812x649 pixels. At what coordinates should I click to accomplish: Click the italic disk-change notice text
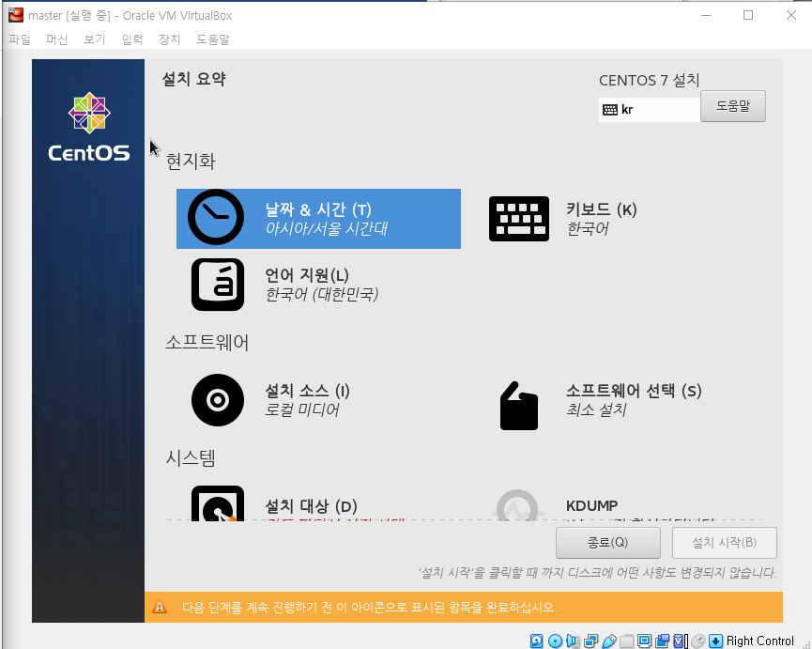coord(597,573)
